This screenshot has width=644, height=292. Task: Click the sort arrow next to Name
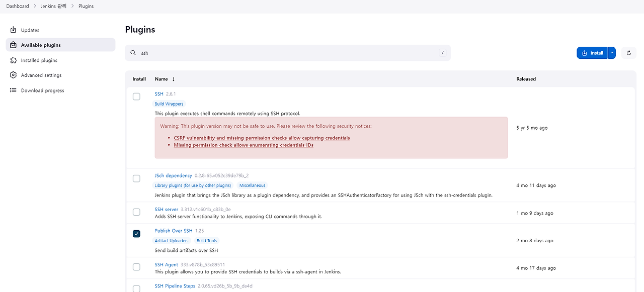(x=174, y=79)
